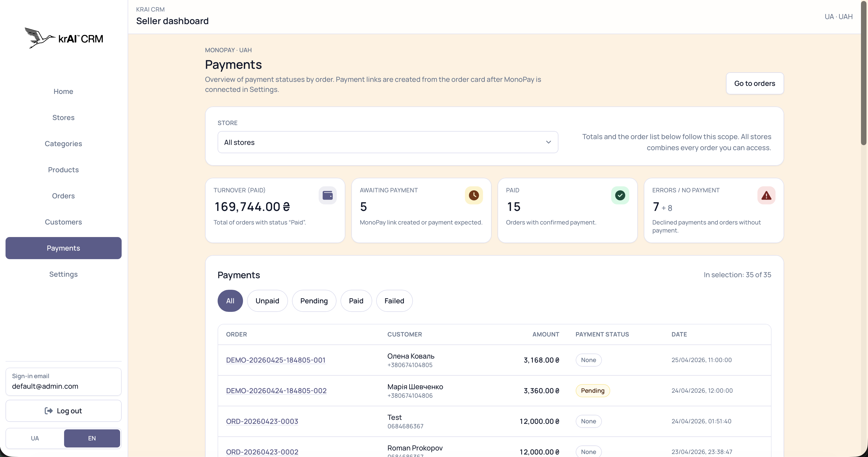Click phone number +380674104805
The image size is (868, 457).
point(410,365)
